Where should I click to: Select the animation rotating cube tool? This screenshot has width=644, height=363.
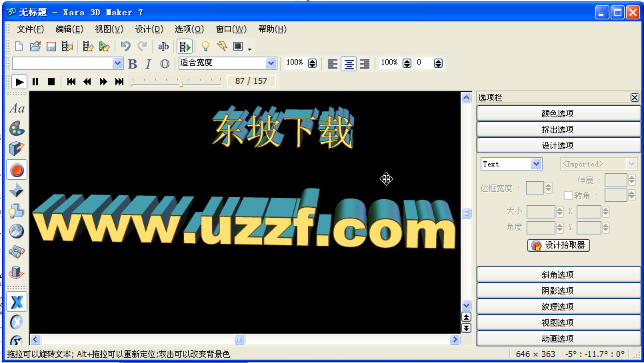[17, 272]
